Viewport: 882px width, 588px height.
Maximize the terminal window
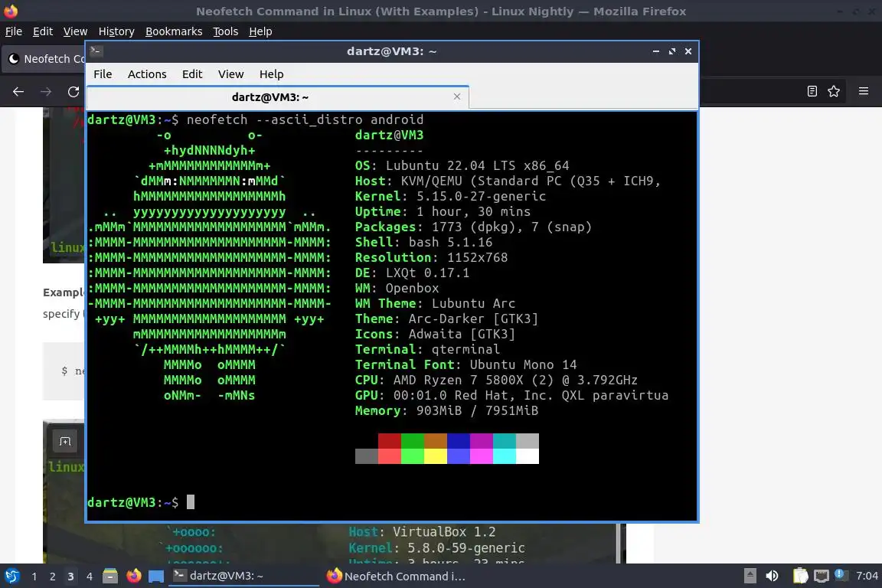[672, 51]
